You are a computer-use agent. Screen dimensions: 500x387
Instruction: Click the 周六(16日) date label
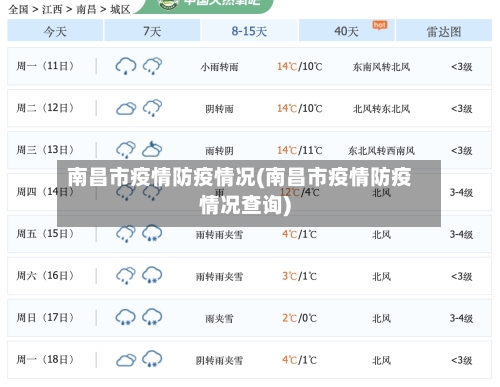point(45,276)
